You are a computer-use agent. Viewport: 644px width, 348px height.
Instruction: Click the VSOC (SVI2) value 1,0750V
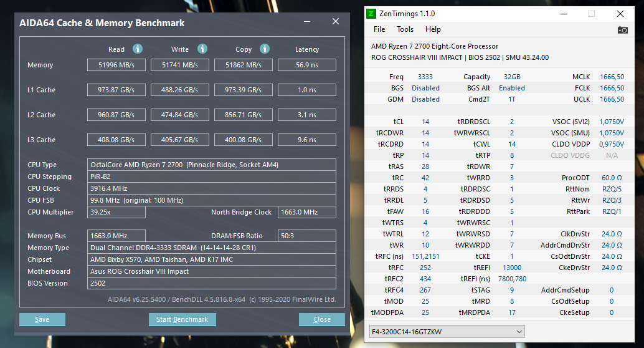click(x=611, y=122)
